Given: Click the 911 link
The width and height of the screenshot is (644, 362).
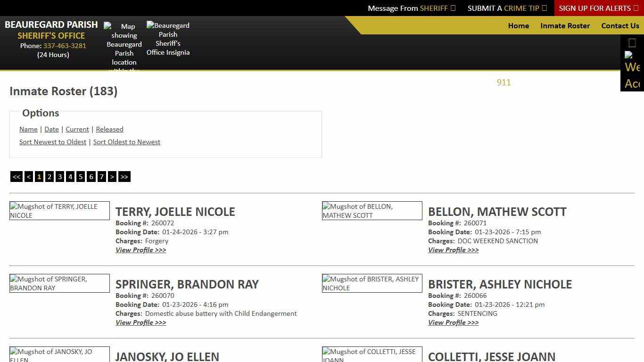Looking at the screenshot, I should tap(504, 82).
